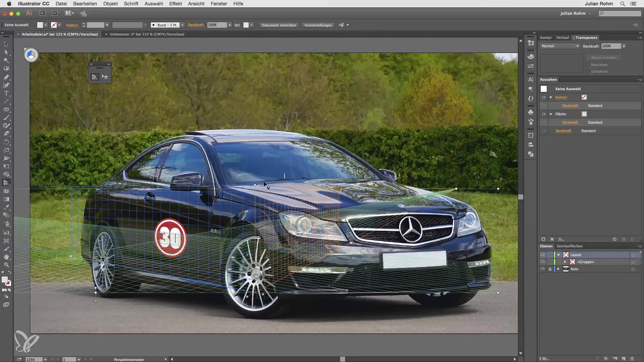Select the Pen tool
The height and width of the screenshot is (362, 644).
(6, 77)
